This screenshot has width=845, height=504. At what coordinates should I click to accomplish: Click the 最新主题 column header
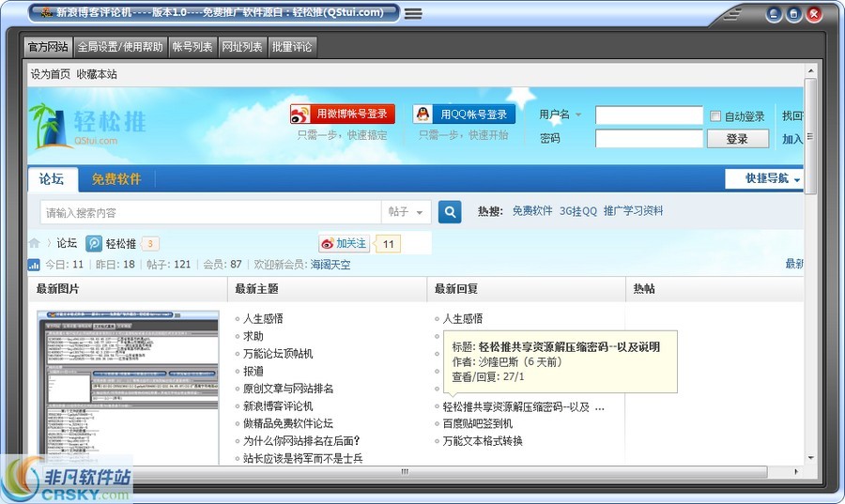pos(256,289)
